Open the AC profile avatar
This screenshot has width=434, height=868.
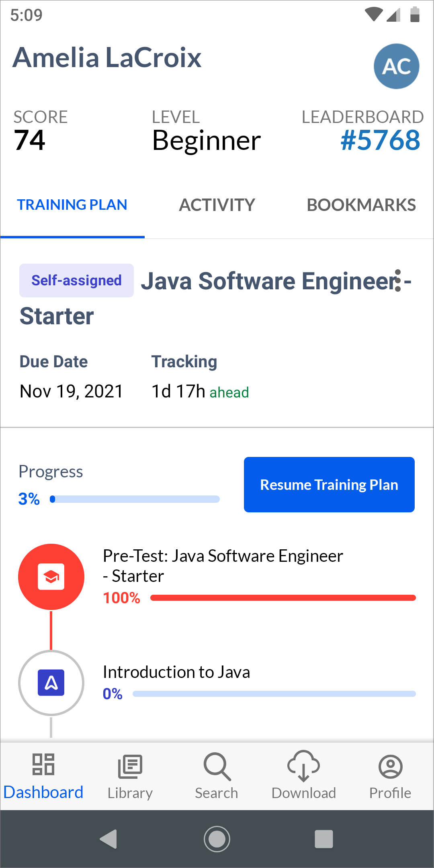click(x=396, y=66)
